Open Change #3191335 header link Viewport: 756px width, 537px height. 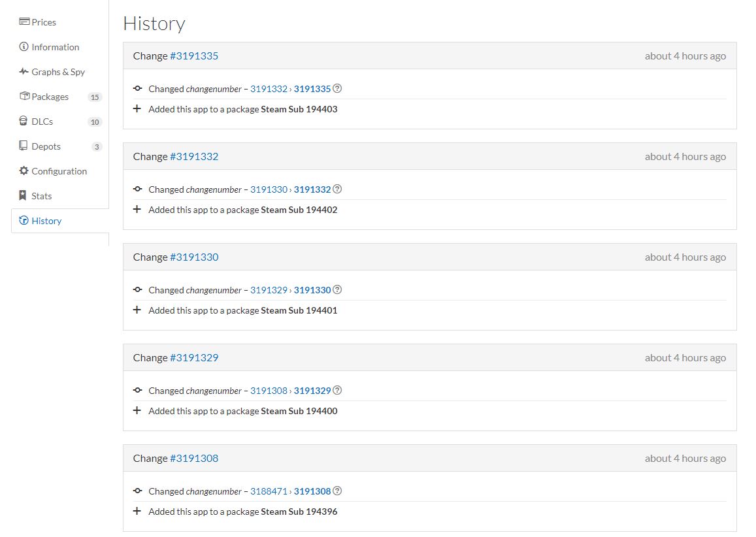pos(194,56)
